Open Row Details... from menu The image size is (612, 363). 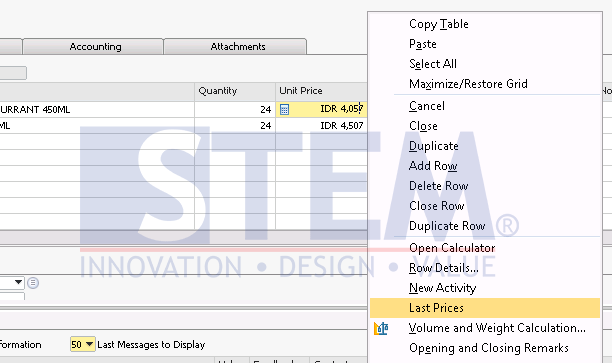[484, 268]
